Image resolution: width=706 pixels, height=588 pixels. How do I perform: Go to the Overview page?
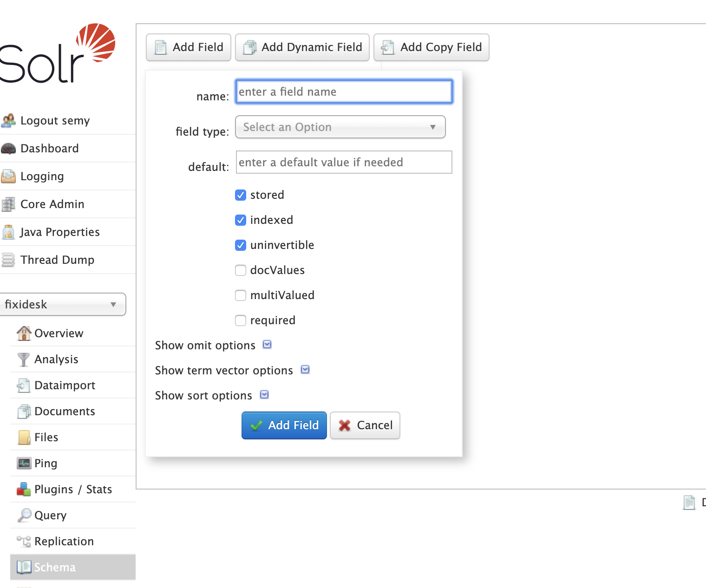59,333
